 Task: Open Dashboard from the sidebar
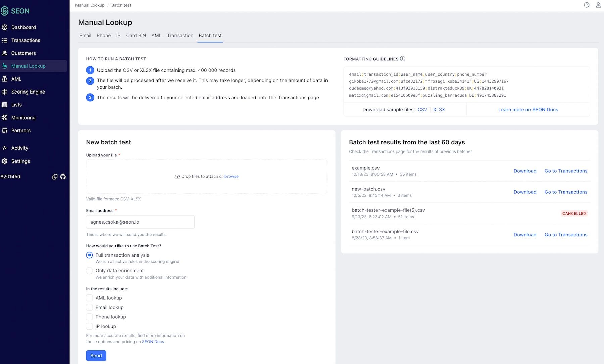point(23,27)
